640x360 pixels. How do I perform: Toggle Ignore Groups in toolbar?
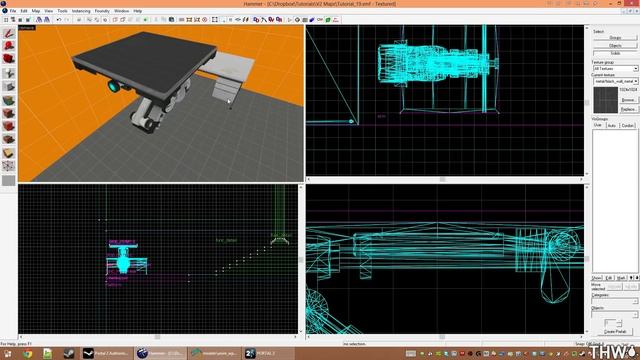click(105, 20)
